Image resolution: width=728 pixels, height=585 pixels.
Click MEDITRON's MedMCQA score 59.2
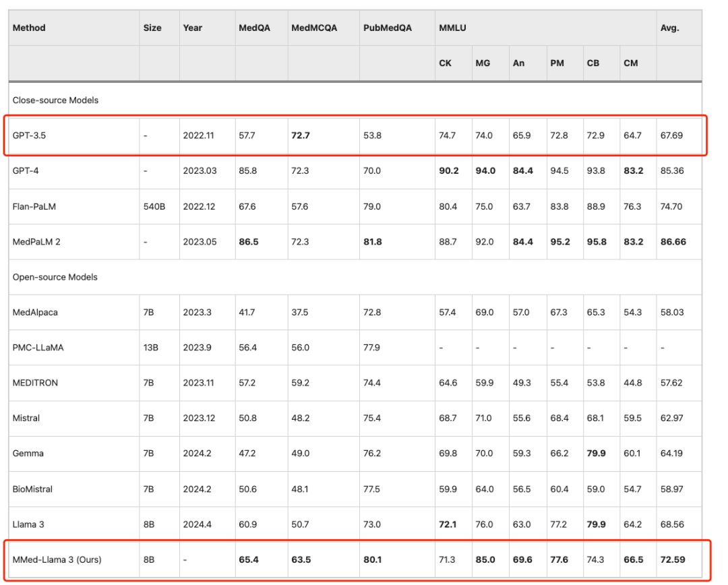coord(300,383)
